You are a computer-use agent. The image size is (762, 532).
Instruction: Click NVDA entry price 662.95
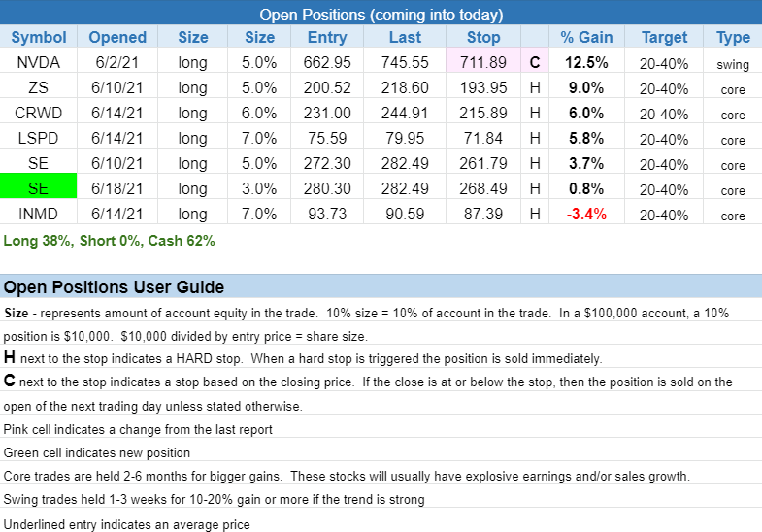click(x=327, y=62)
